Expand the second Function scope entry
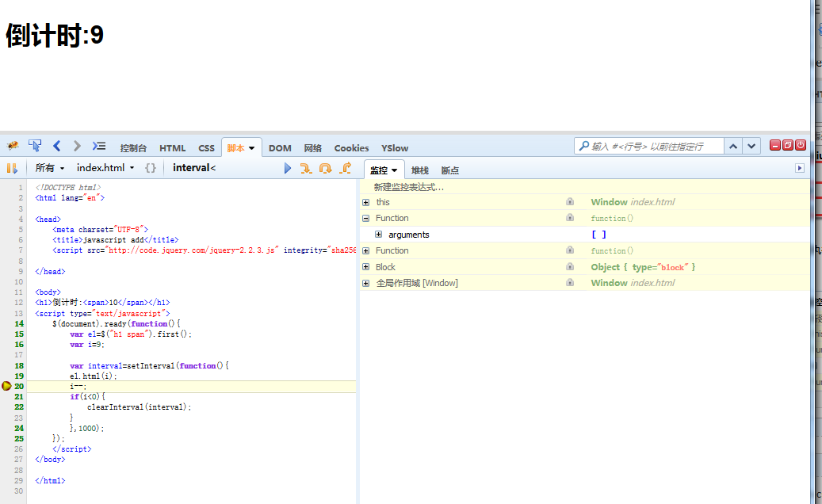The width and height of the screenshot is (822, 504). coord(366,251)
